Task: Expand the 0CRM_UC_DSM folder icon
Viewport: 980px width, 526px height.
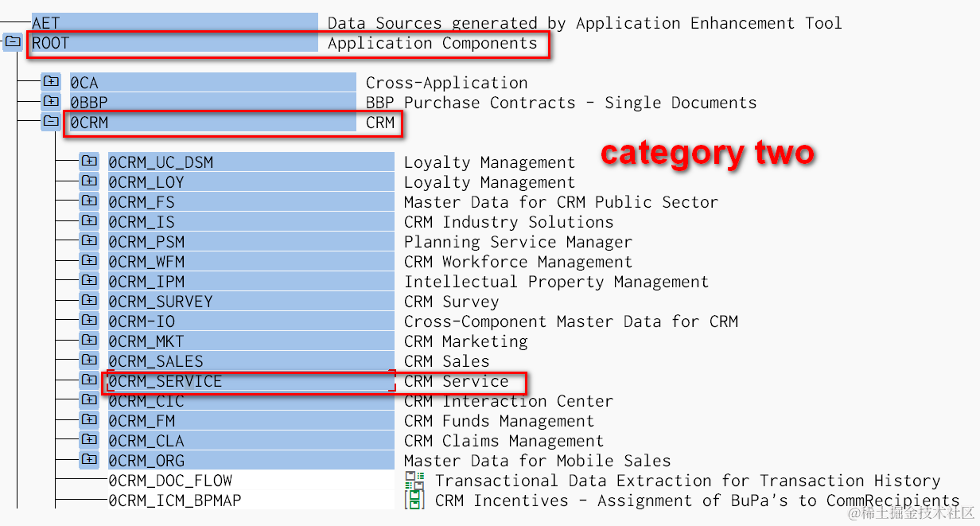Action: 89,162
